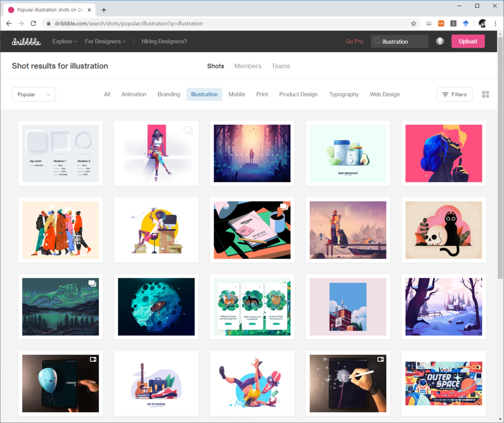Follow the Go Pro link
504x423 pixels.
354,41
